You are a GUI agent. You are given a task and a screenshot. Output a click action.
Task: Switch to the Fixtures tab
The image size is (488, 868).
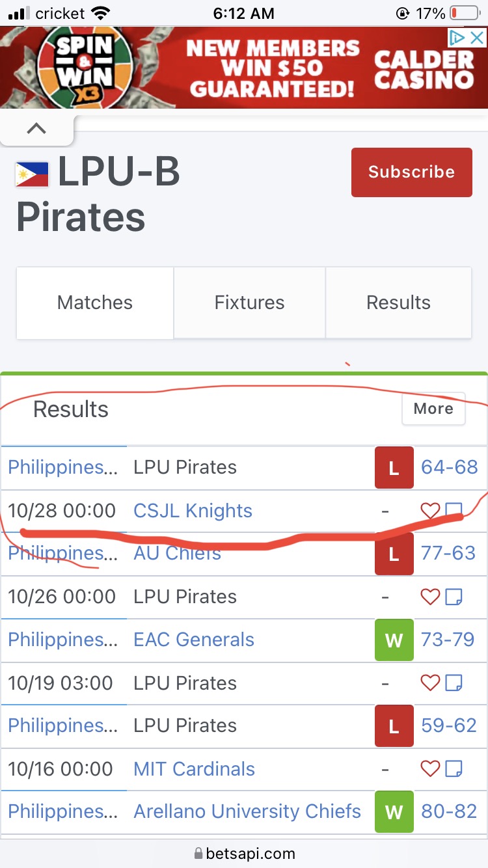249,303
